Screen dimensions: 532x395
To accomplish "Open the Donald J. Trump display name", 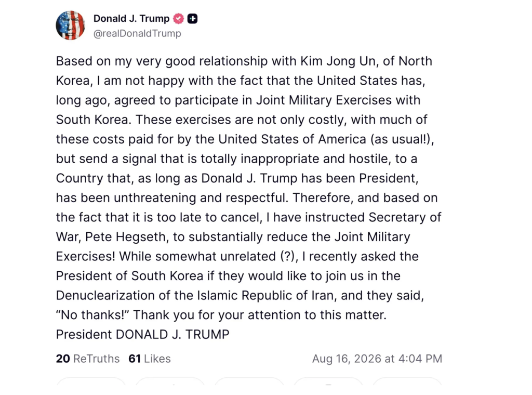I will pos(131,18).
